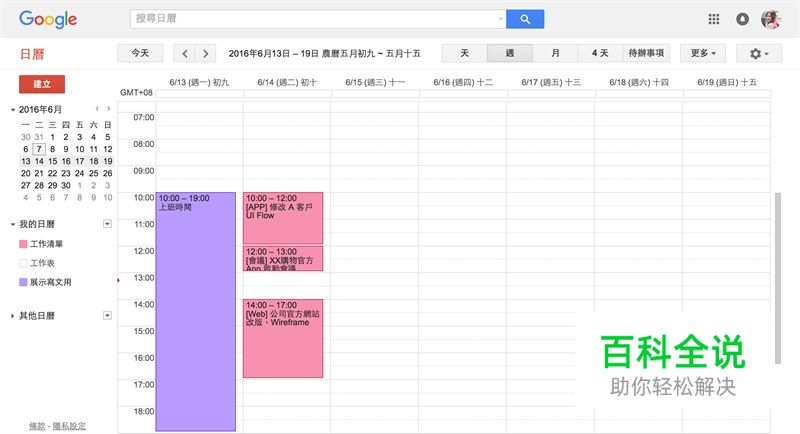
Task: Open 6/14 (週二) day header
Action: (287, 82)
